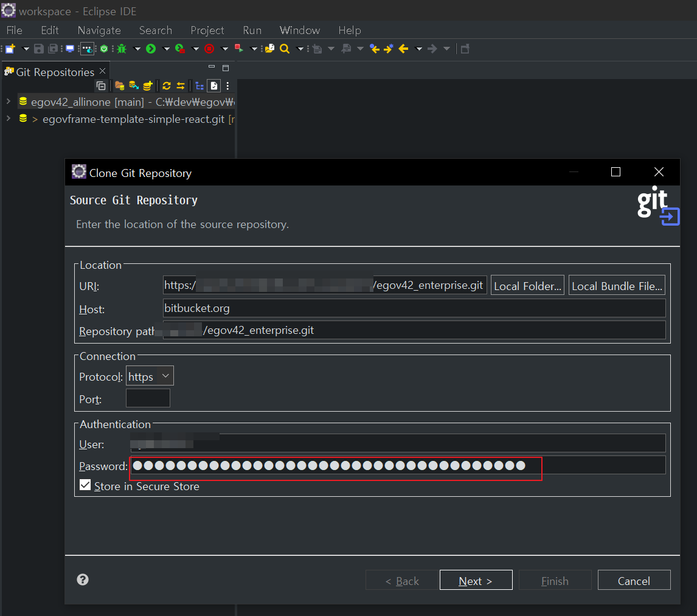697x616 pixels.
Task: Open the External Tools dropdown arrow
Action: [254, 49]
